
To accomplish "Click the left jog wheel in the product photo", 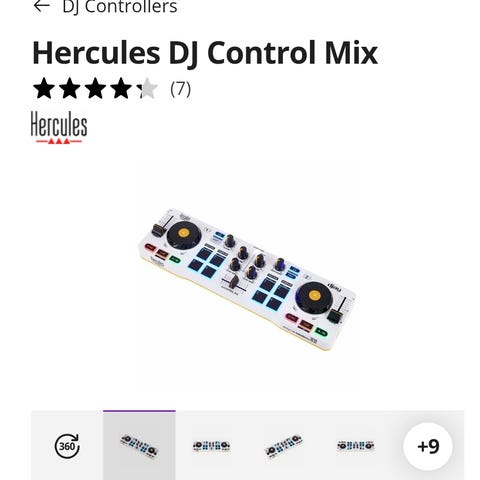I will coord(184,236).
